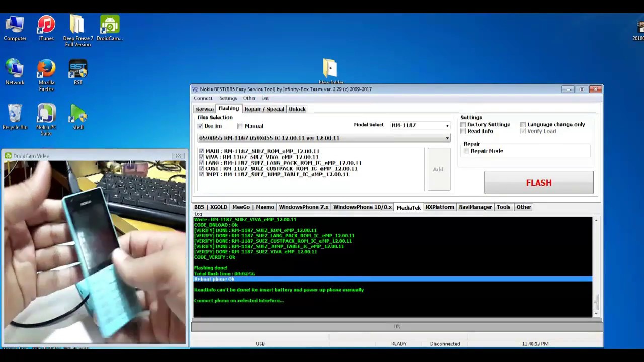This screenshot has width=644, height=362.
Task: Launch Nokia PC Suite shortcut
Action: click(x=46, y=120)
